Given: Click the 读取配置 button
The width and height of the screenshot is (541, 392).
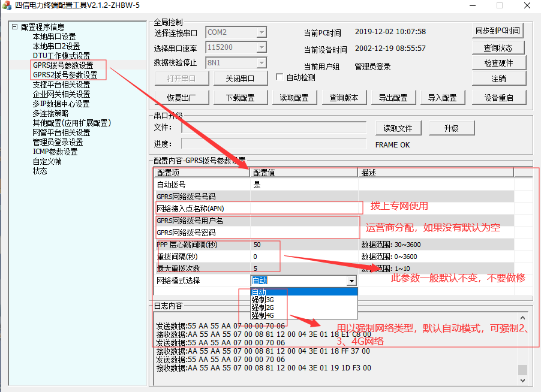Looking at the screenshot, I should pos(294,98).
